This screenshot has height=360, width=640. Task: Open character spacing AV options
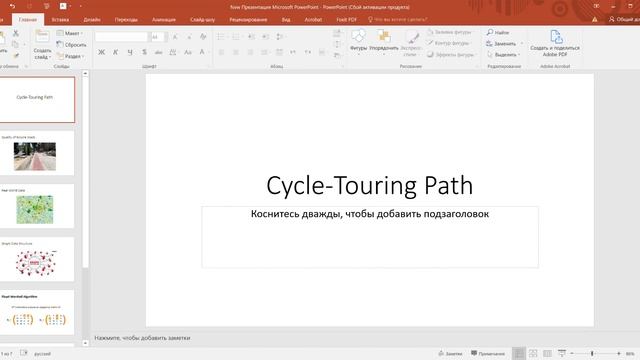click(x=173, y=52)
